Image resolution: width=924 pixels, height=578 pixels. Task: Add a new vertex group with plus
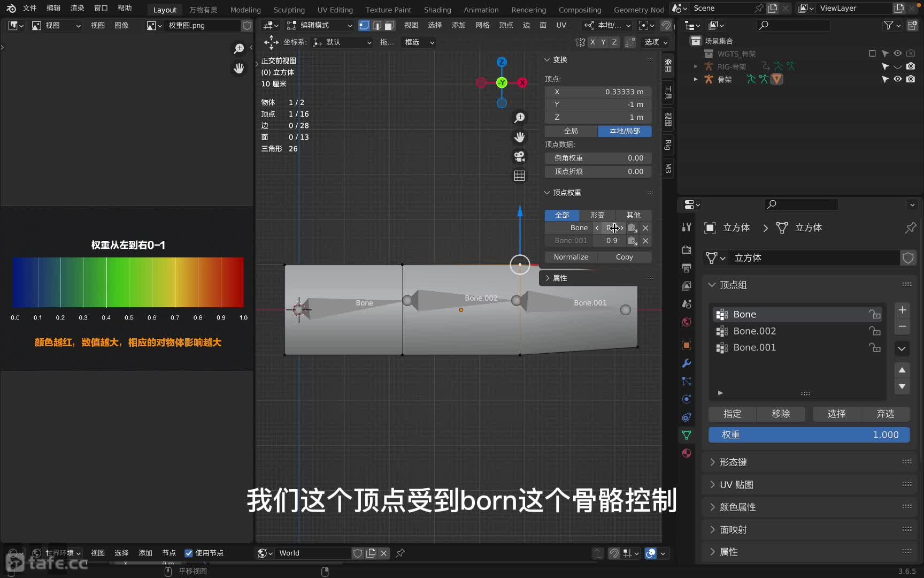pos(902,310)
